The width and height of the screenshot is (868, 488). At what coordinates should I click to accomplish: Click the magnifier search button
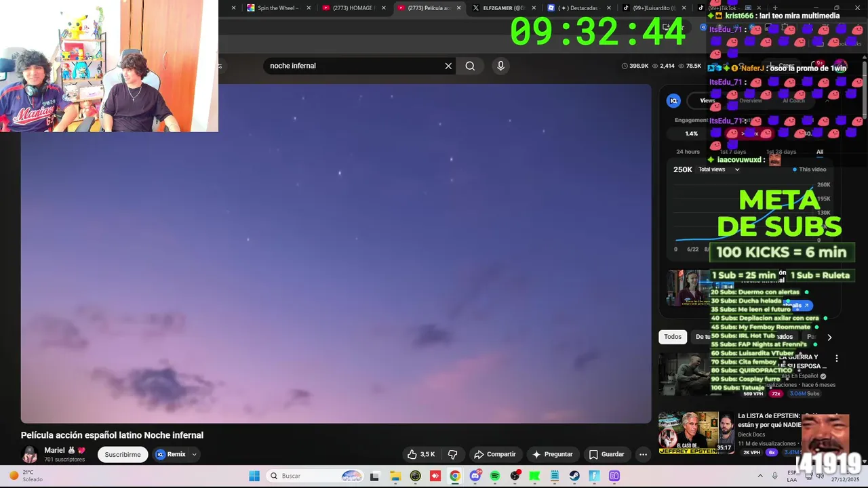[x=470, y=66]
